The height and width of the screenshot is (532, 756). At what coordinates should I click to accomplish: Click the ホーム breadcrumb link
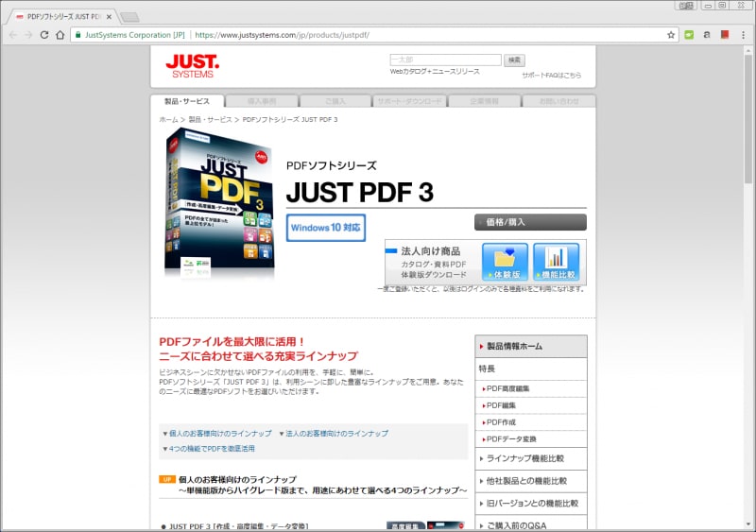[169, 120]
